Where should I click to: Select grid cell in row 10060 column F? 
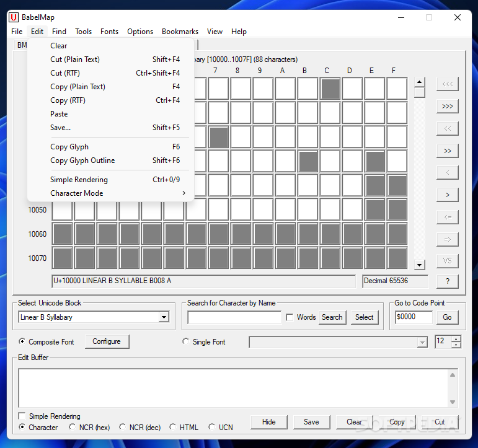pyautogui.click(x=397, y=234)
